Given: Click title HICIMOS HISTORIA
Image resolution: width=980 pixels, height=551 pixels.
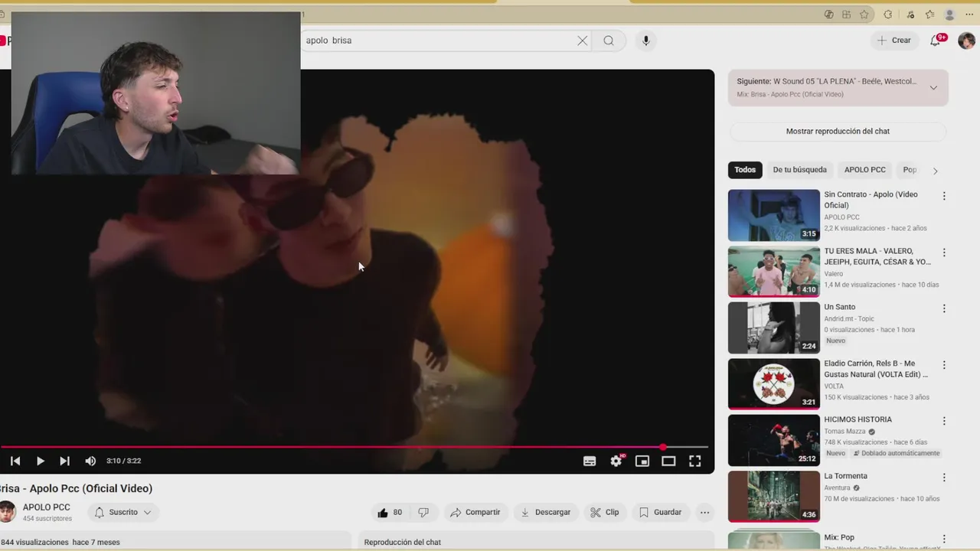Looking at the screenshot, I should (857, 419).
